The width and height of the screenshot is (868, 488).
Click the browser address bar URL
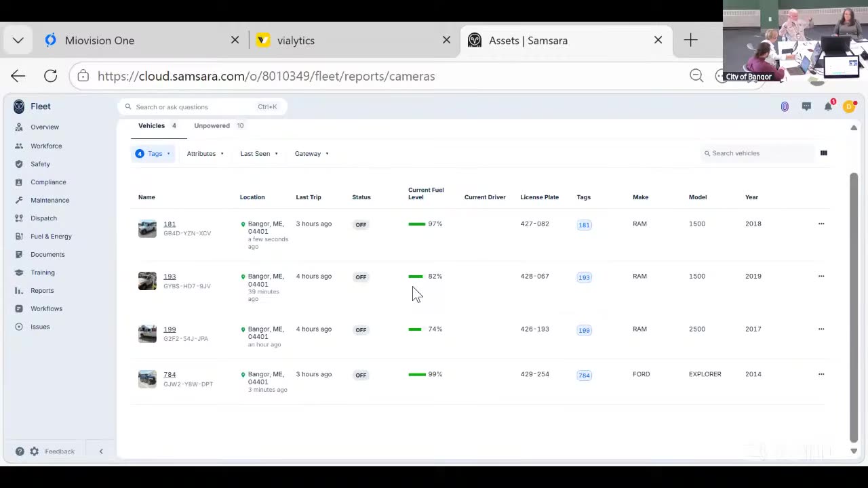point(266,76)
